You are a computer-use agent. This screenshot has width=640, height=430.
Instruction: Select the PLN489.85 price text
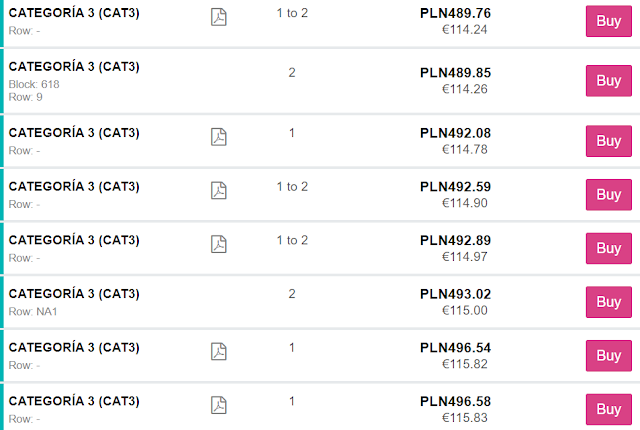(455, 73)
